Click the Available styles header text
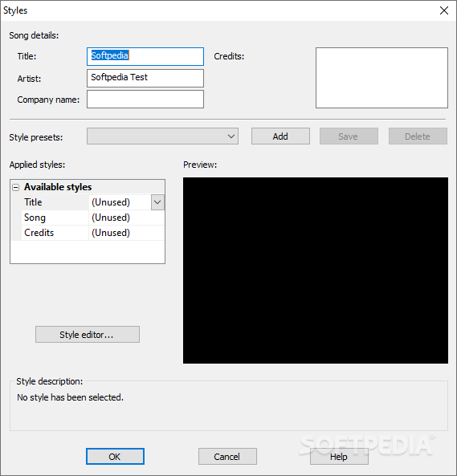Viewport: 457px width, 476px height. [58, 187]
